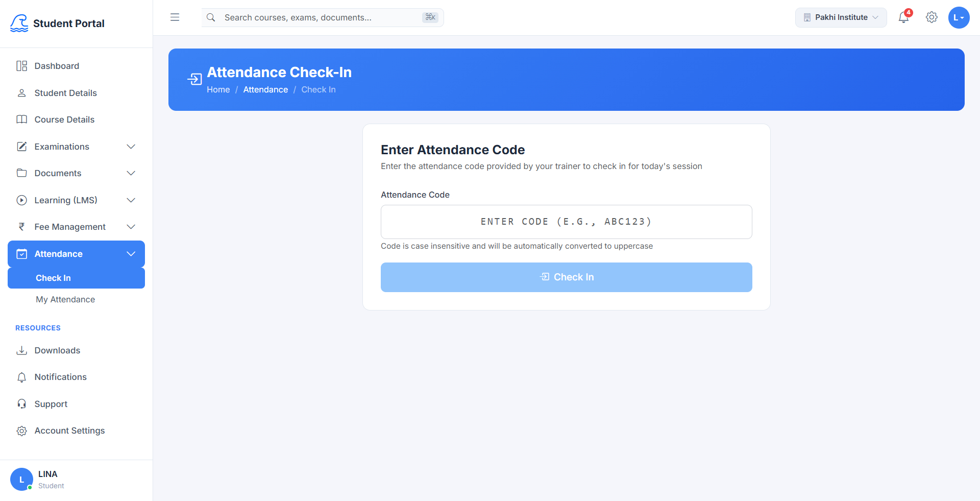The width and height of the screenshot is (980, 501).
Task: Click the case insensitive hint text
Action: [x=517, y=246]
